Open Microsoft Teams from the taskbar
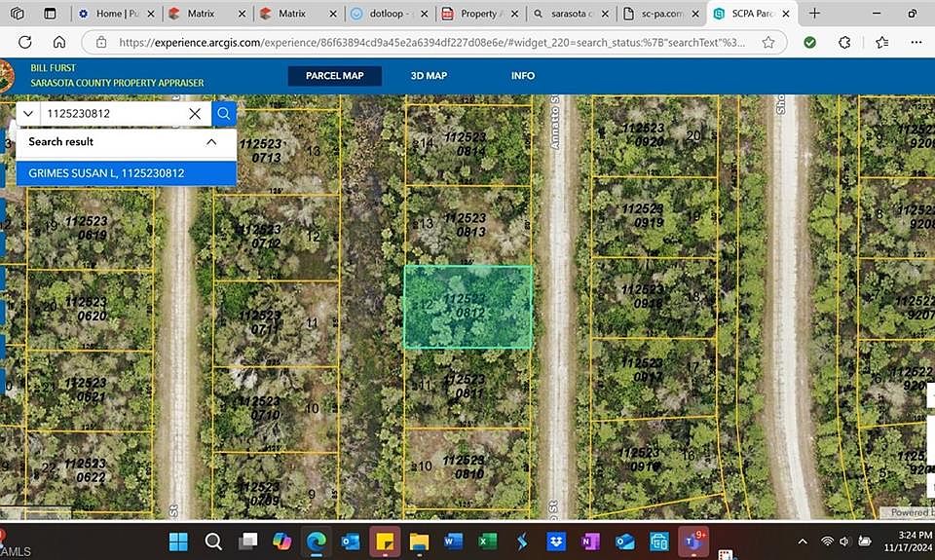Image resolution: width=935 pixels, height=560 pixels. pyautogui.click(x=693, y=541)
